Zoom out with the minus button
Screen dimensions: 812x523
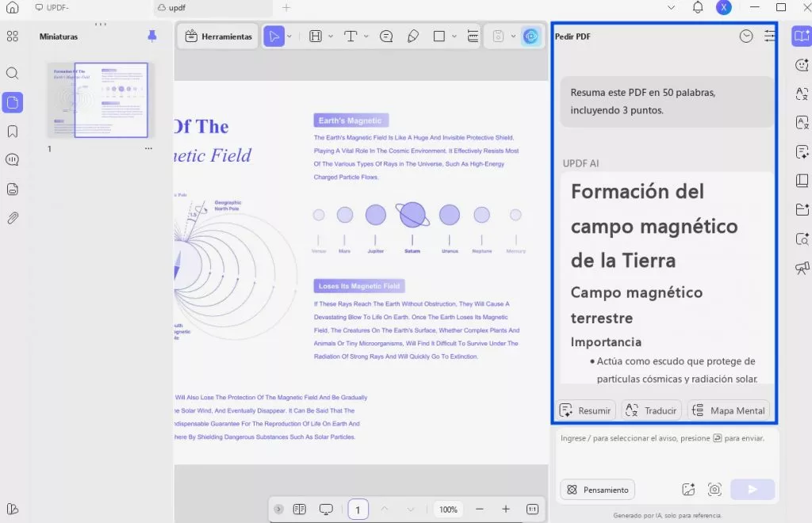click(x=480, y=509)
